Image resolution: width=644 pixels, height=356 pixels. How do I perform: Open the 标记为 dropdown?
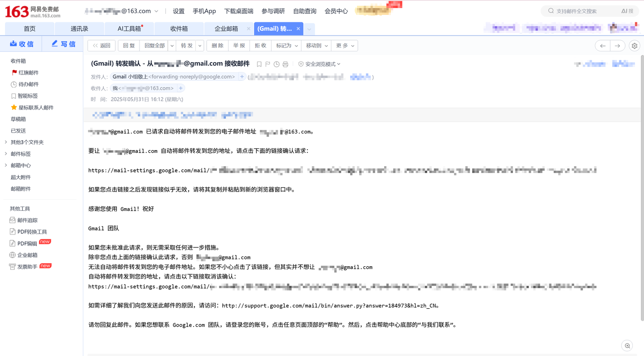[x=286, y=46]
